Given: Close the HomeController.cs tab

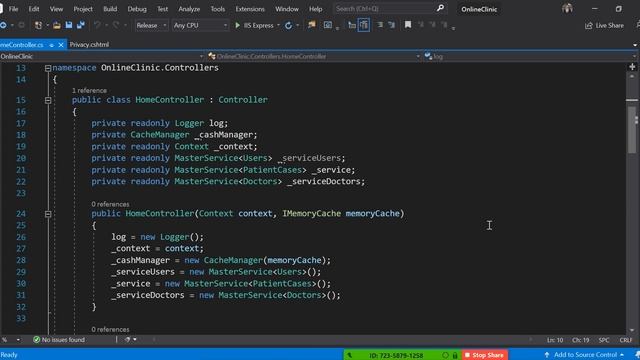Looking at the screenshot, I should tap(61, 44).
